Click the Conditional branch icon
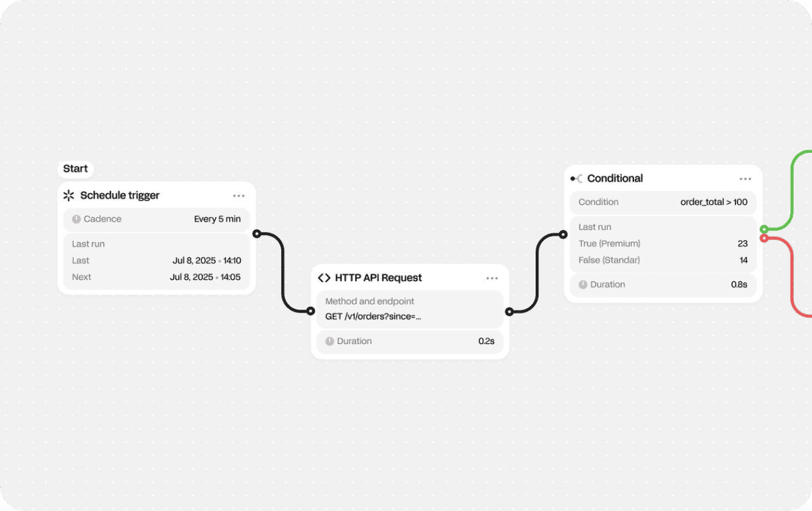The width and height of the screenshot is (812, 511). (x=577, y=178)
